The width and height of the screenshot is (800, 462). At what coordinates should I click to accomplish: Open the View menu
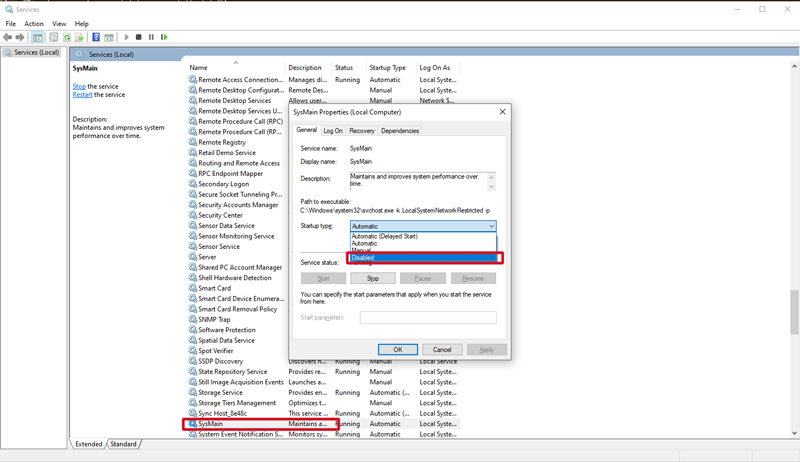59,23
